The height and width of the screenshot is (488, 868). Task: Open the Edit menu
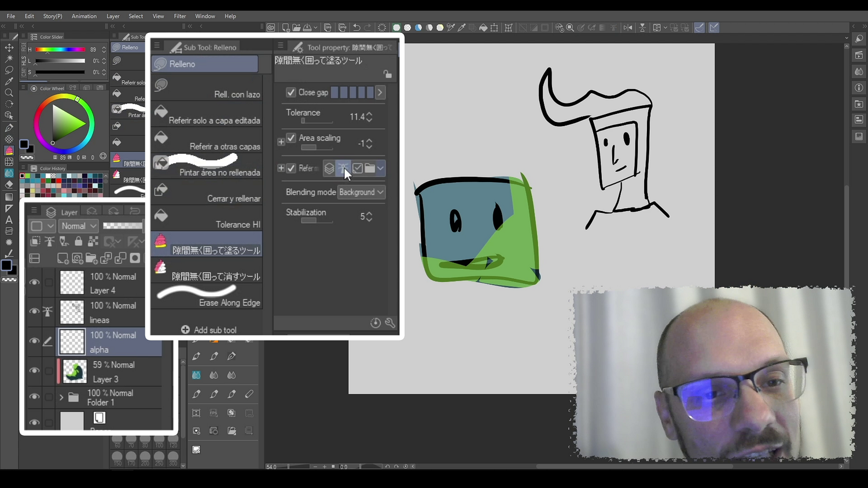pyautogui.click(x=29, y=16)
